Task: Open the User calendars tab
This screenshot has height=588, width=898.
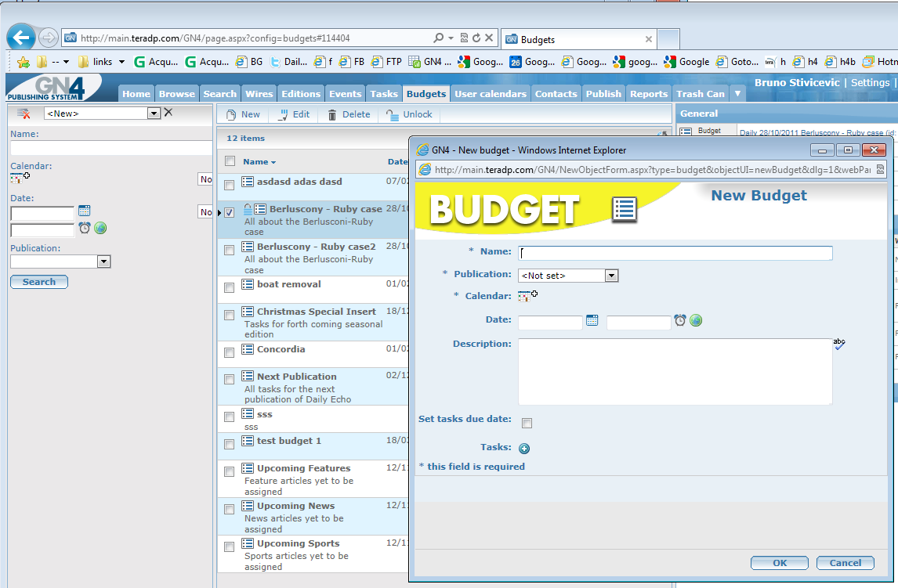Action: pyautogui.click(x=491, y=94)
